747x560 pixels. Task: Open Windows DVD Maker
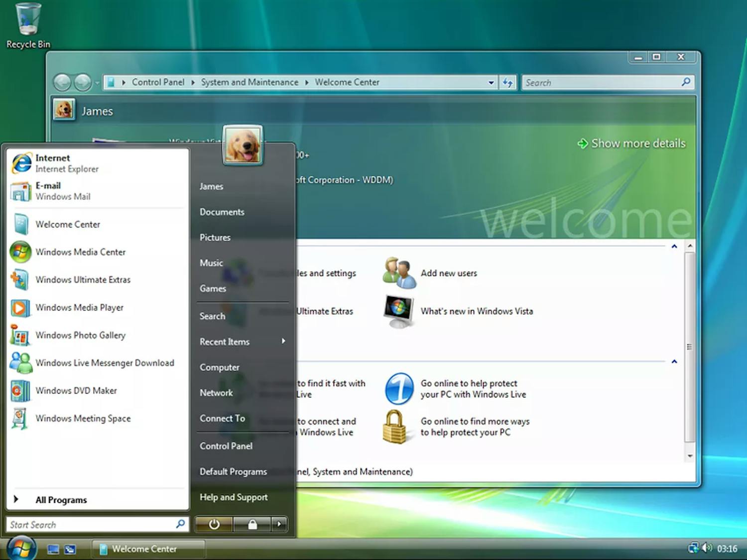[76, 391]
